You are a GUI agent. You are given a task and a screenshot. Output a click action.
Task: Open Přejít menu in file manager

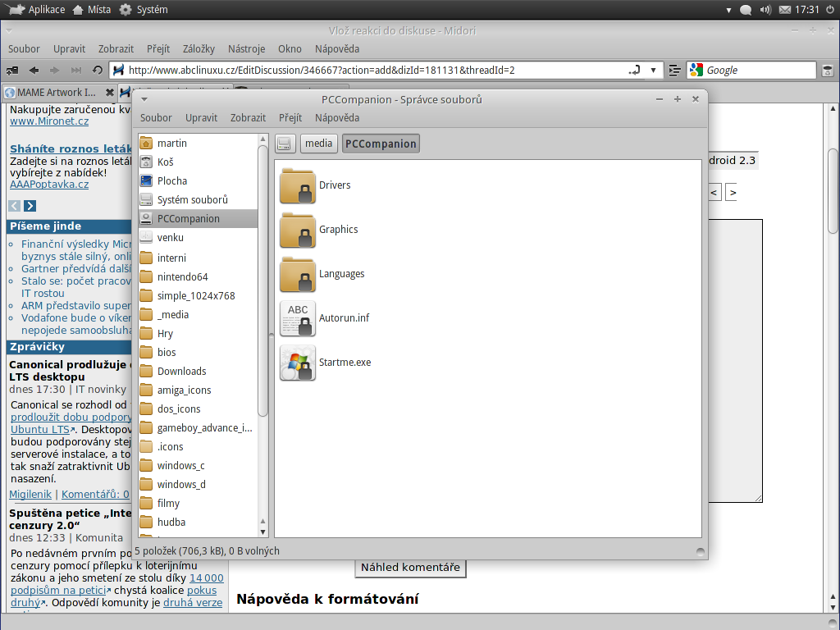[x=290, y=118]
